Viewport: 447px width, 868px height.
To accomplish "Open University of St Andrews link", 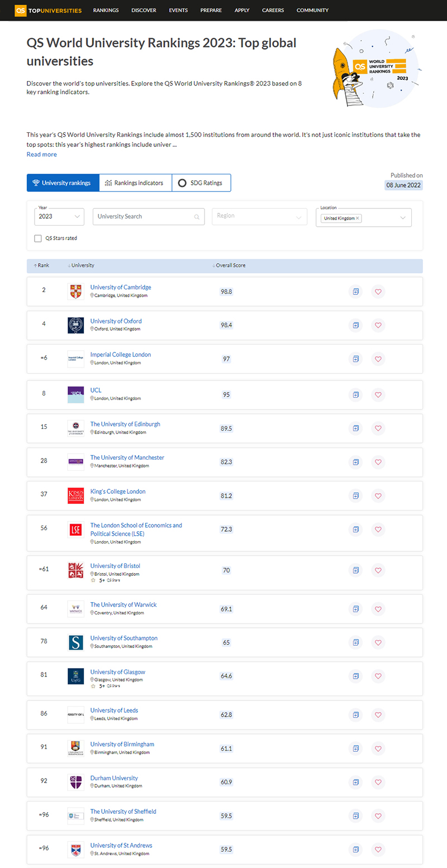I will coord(121,845).
